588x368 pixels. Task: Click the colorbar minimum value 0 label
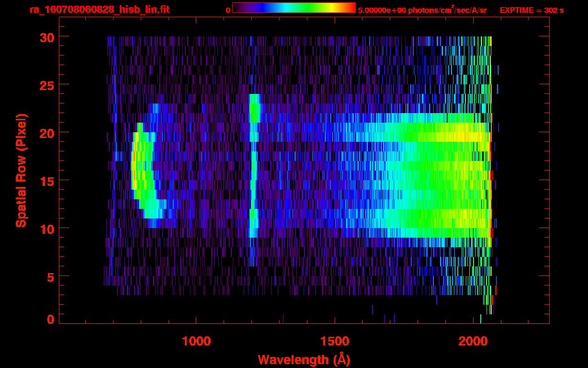click(x=228, y=10)
